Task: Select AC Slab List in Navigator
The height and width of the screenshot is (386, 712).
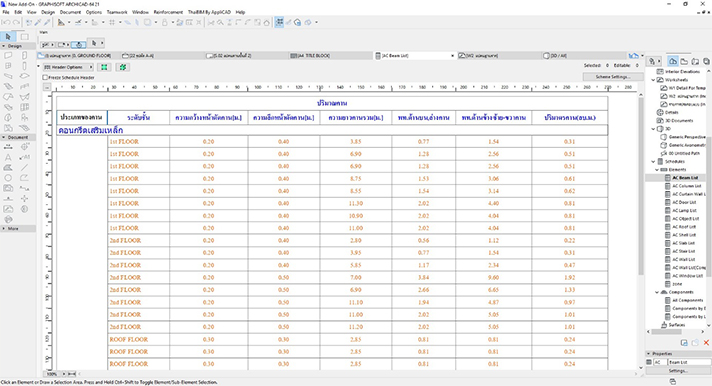Action: (683, 243)
